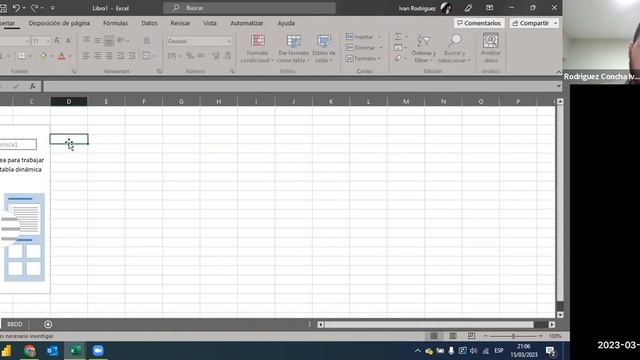640x360 pixels.
Task: Open Dar formato como tabla gallery
Action: (x=293, y=49)
